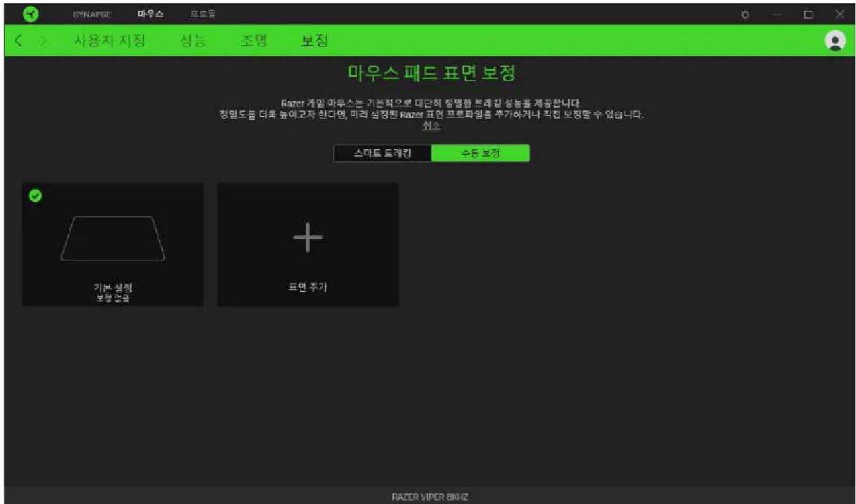Switch to the 사용자 지정 tab
This screenshot has width=856, height=504.
pos(109,42)
